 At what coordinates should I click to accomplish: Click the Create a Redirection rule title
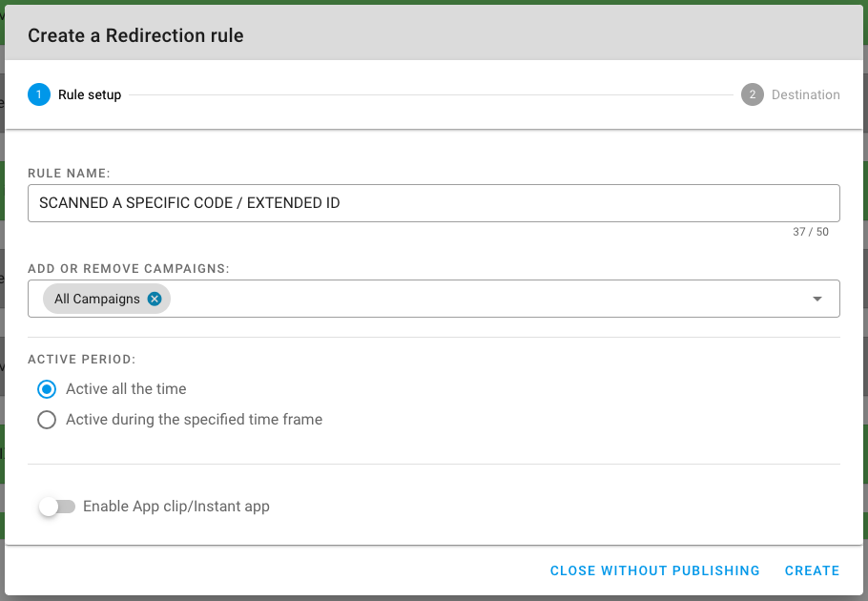(x=135, y=36)
